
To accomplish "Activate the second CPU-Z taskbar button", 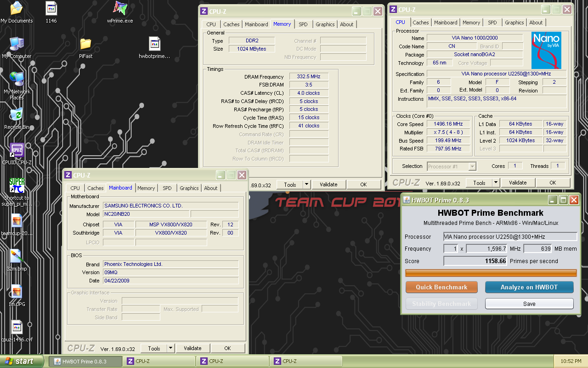I will (x=232, y=361).
